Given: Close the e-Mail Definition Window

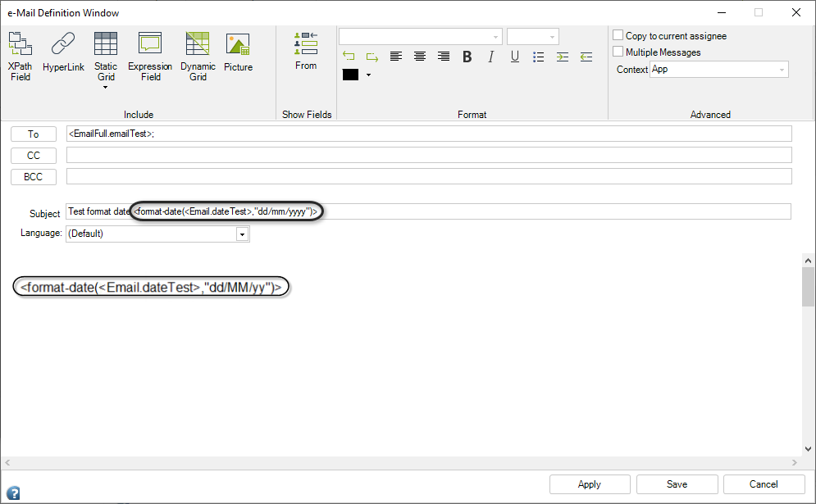Looking at the screenshot, I should click(x=796, y=12).
